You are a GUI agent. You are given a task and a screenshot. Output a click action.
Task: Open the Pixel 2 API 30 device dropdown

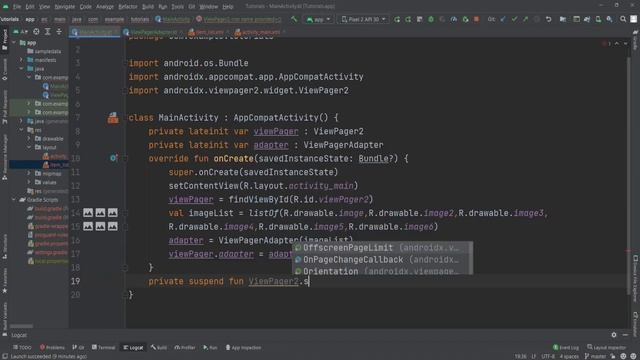(x=363, y=19)
